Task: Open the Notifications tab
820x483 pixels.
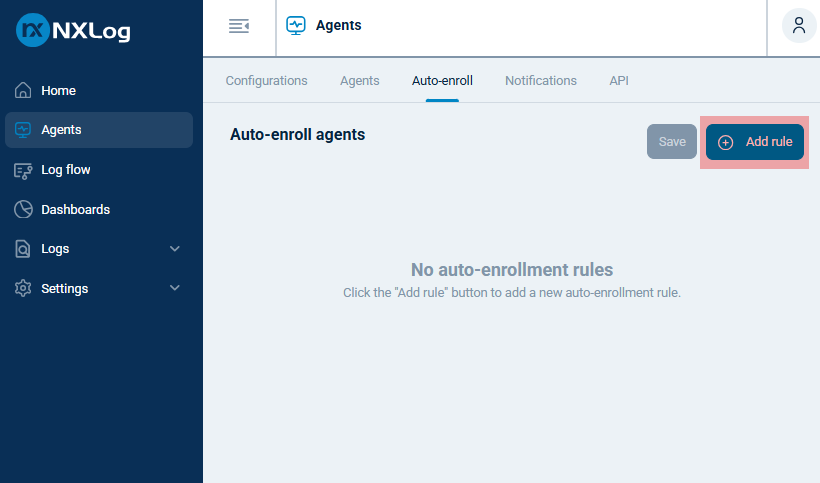Action: (541, 81)
